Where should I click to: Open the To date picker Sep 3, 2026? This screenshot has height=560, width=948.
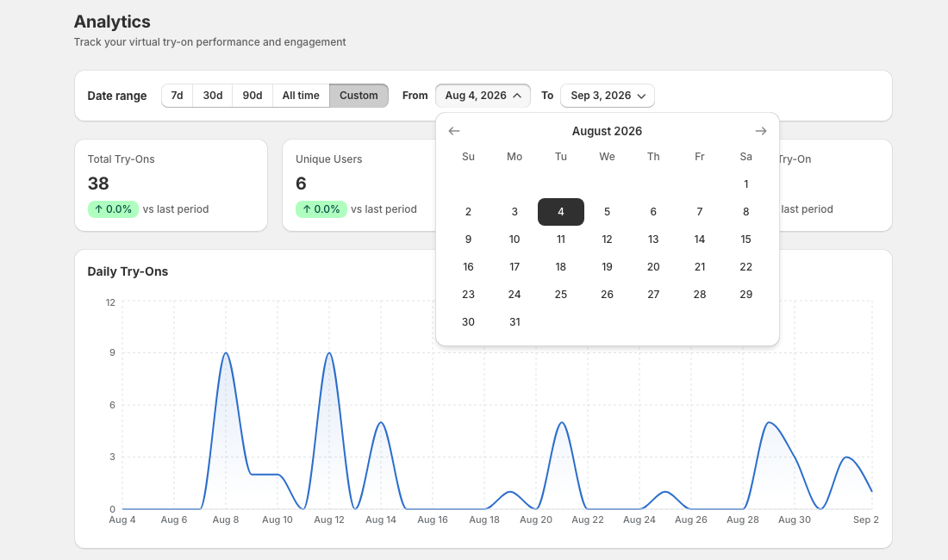[x=608, y=96]
